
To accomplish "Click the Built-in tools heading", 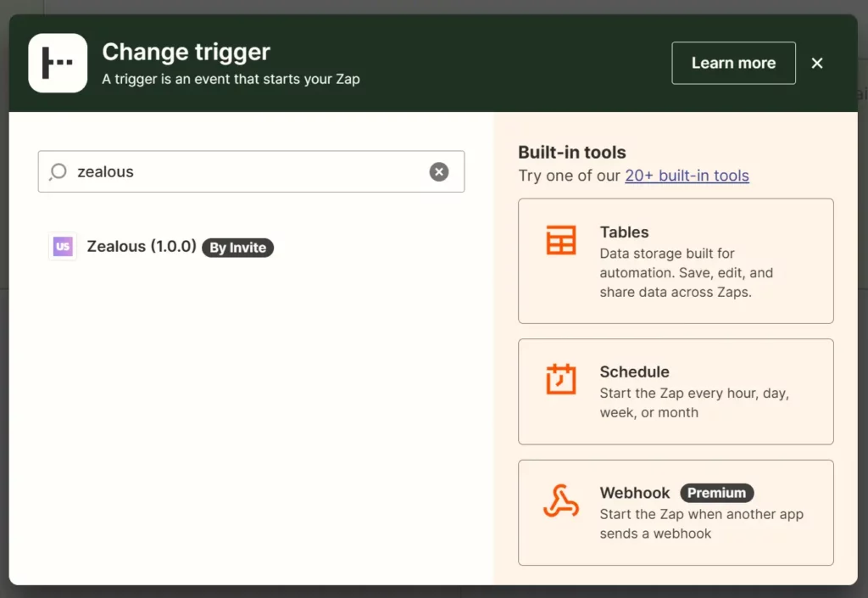I will coord(572,153).
